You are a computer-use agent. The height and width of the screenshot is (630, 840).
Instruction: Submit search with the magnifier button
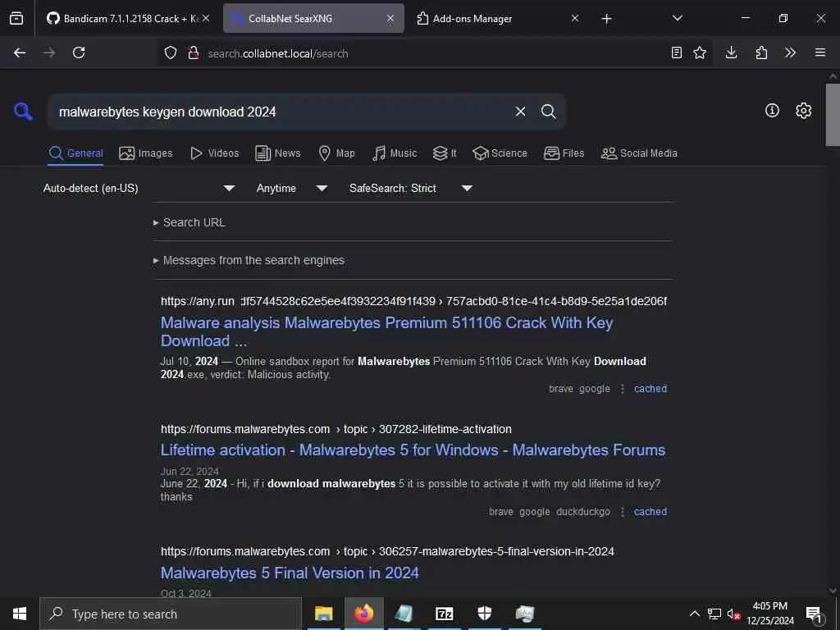[548, 112]
